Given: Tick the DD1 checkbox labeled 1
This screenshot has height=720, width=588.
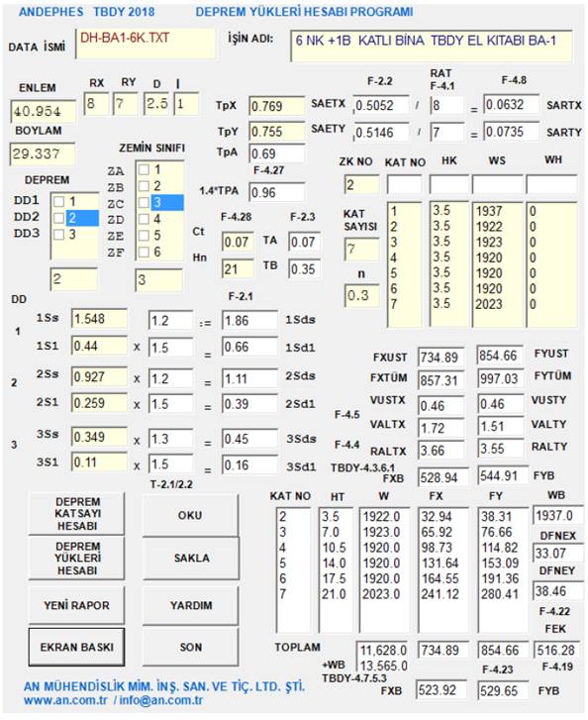Looking at the screenshot, I should point(58,202).
